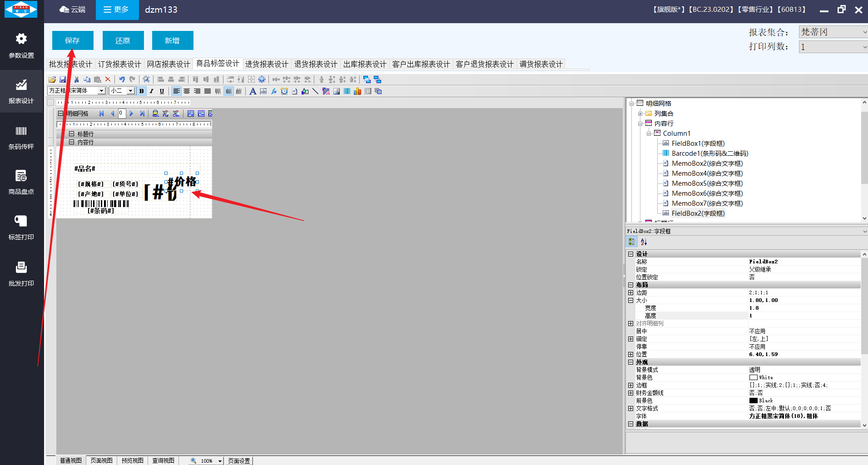The image size is (868, 465).
Task: Switch property grid to categorized view
Action: click(x=632, y=242)
